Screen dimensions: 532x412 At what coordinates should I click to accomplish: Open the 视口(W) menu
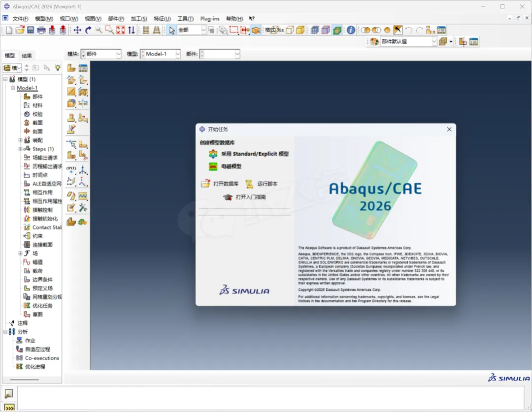(x=69, y=19)
